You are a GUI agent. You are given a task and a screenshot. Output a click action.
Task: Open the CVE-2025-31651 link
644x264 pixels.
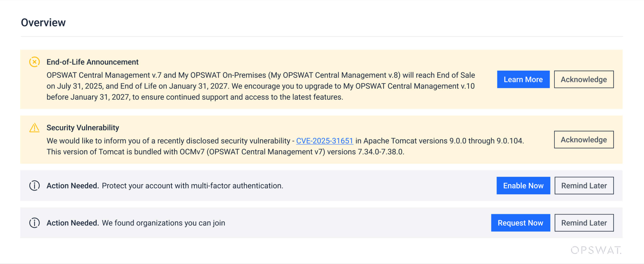pyautogui.click(x=325, y=141)
